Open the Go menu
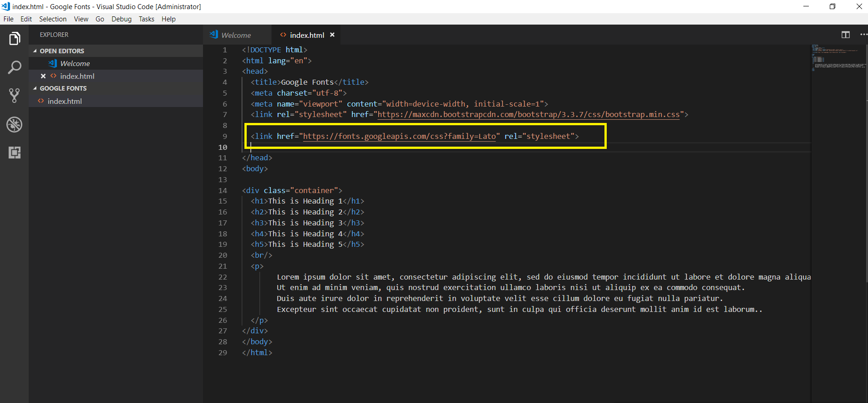The height and width of the screenshot is (403, 868). 100,19
